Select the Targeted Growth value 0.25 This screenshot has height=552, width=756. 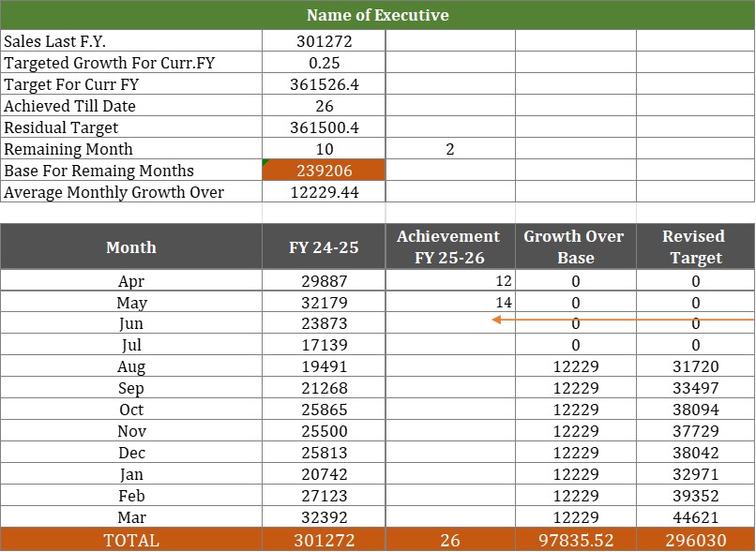pyautogui.click(x=324, y=63)
